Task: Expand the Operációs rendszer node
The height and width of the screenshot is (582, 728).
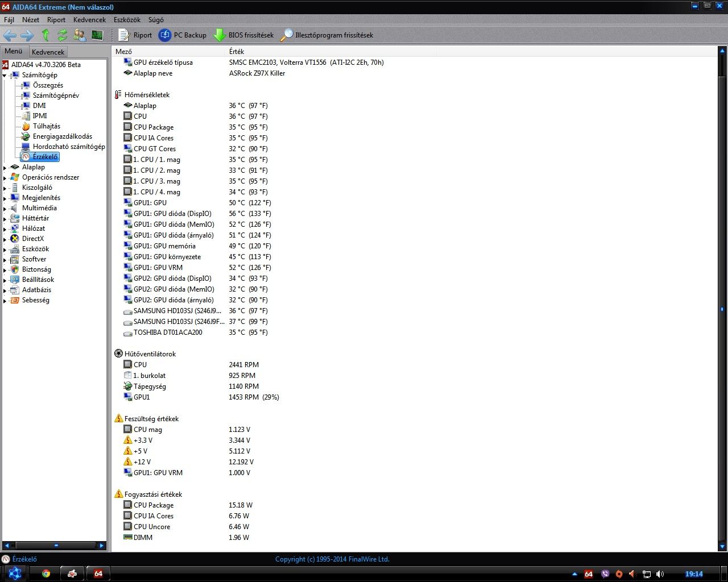Action: coord(5,177)
